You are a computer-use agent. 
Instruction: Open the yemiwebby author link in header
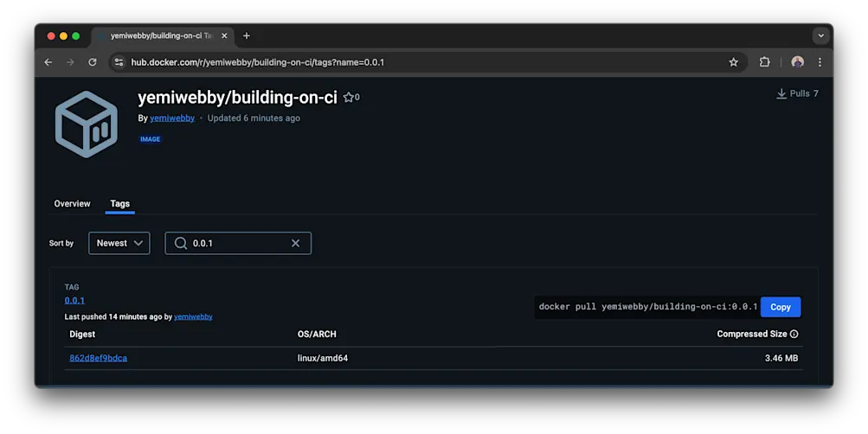pos(172,118)
